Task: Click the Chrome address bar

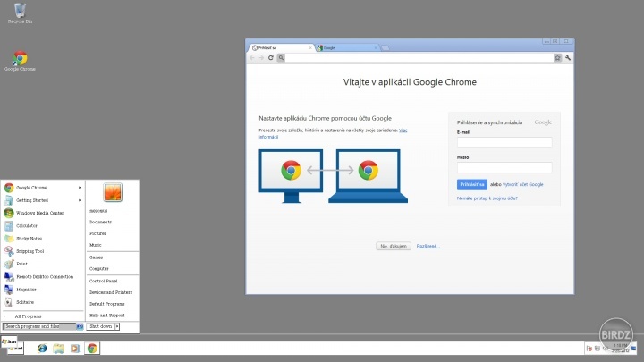Action: [419, 58]
